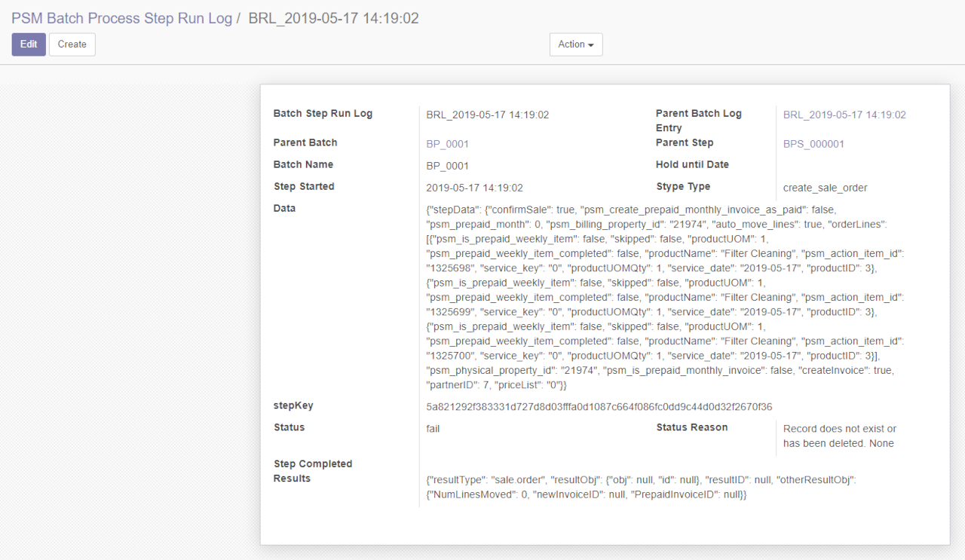
Task: Click the Batch Name value BP_0001
Action: pos(447,166)
